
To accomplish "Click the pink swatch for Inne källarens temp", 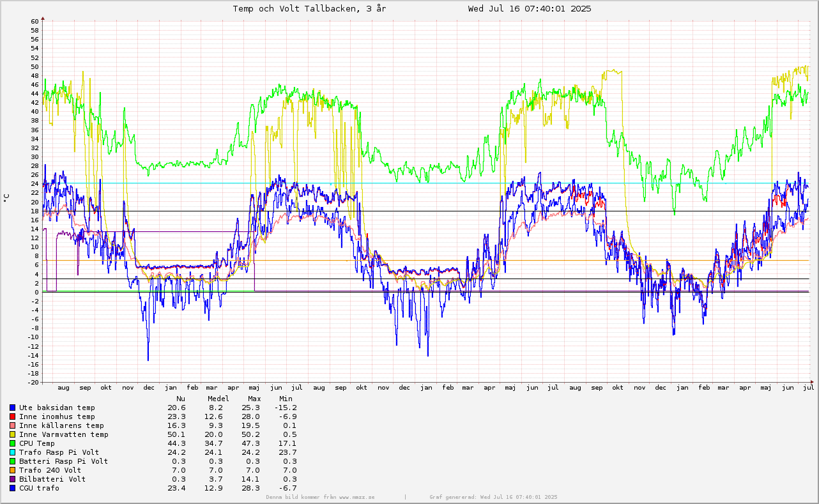I will tap(12, 425).
